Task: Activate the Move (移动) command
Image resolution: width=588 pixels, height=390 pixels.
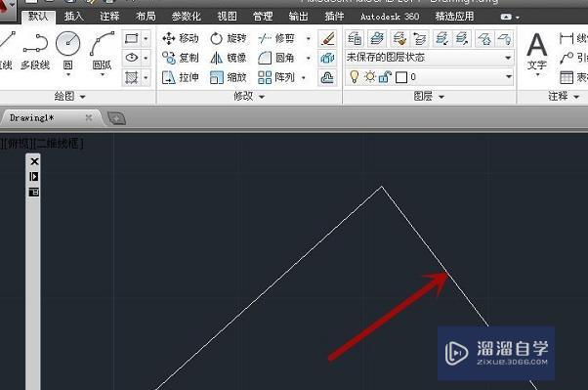Action: (180, 38)
